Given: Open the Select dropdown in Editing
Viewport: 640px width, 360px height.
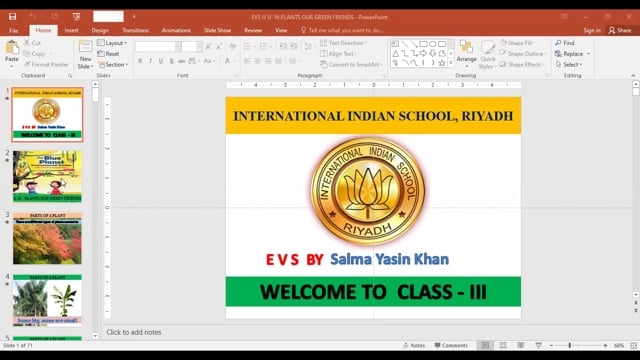Looking at the screenshot, I should point(569,64).
